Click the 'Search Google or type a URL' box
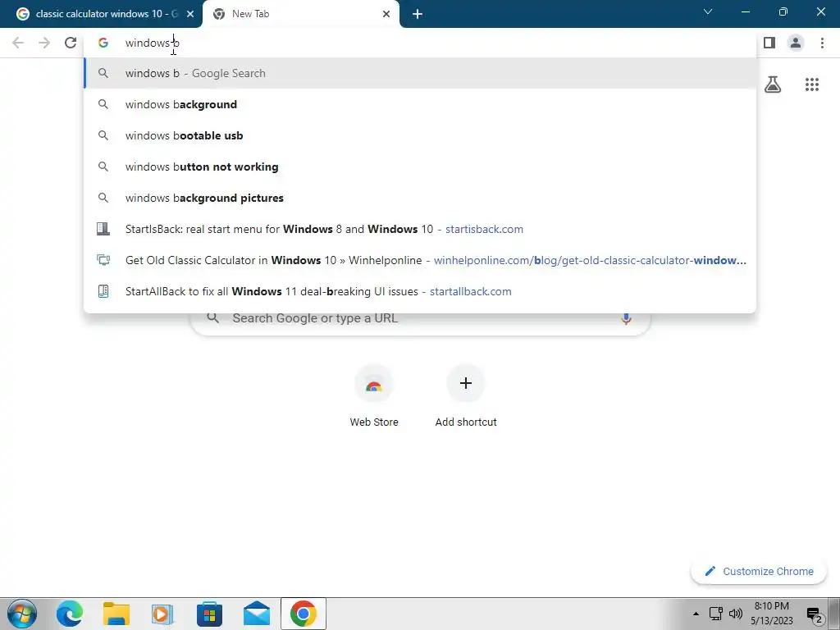This screenshot has width=840, height=630. (420, 323)
